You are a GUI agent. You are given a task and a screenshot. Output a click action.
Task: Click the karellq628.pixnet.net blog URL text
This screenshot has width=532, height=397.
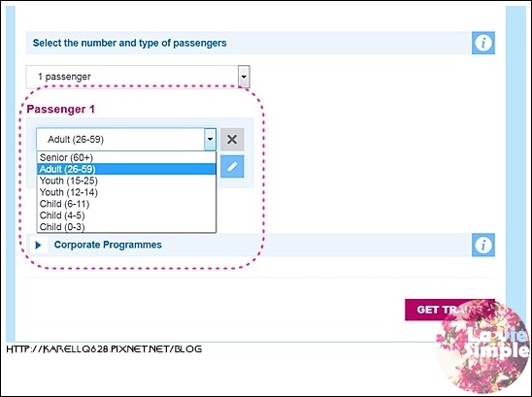[x=104, y=348]
